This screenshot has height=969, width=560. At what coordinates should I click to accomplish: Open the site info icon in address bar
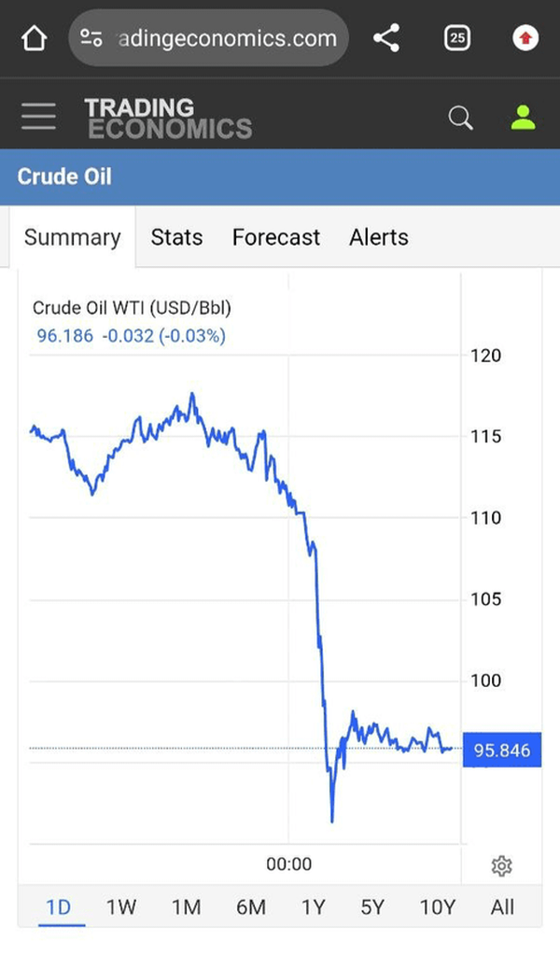[x=91, y=38]
